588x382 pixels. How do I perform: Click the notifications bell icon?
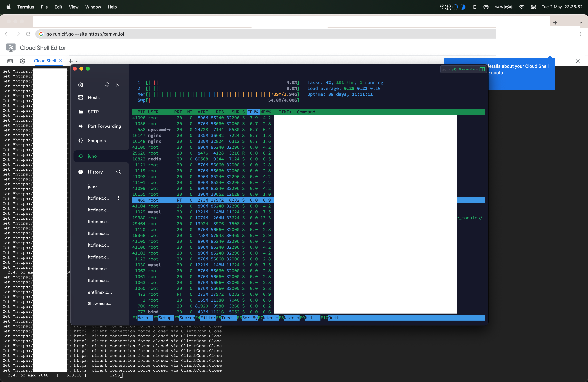(107, 85)
